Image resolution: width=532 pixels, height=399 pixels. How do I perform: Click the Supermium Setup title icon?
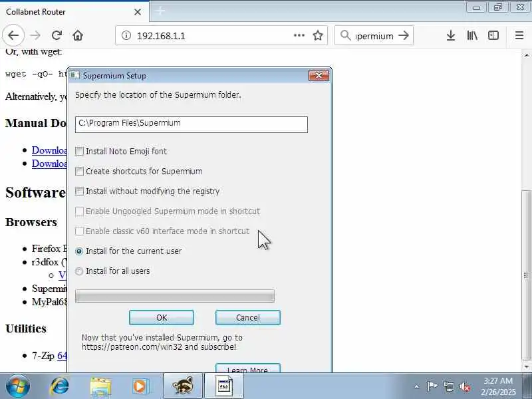[74, 75]
